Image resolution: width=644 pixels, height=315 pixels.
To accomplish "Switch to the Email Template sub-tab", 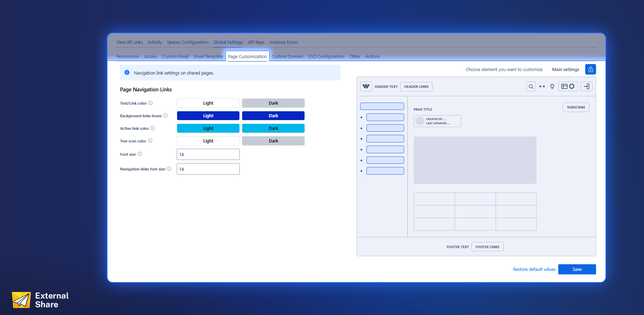I will coord(208,56).
